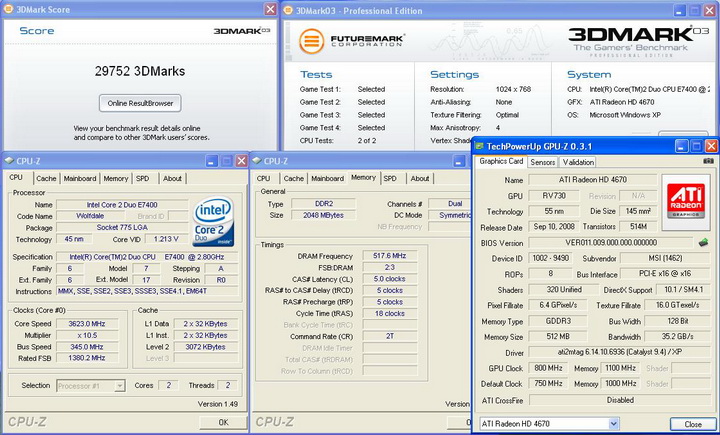Click the 29752 3DMarks score text
Screen dimensions: 720x435
click(140, 71)
